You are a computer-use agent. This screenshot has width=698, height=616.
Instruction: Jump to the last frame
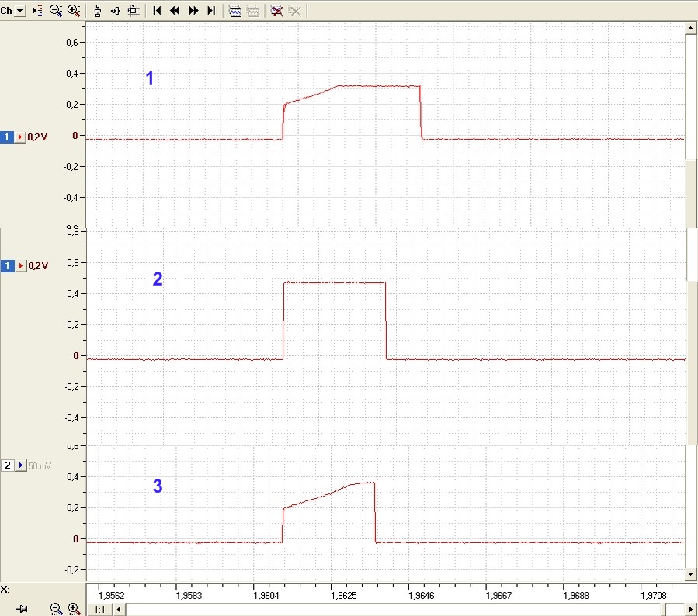coord(211,11)
